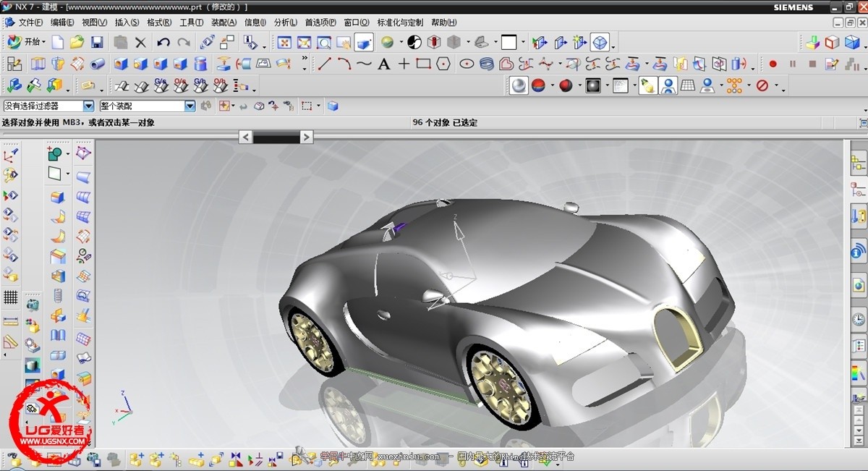Click the left arrow scroll button
Viewport: 868px width, 471px height.
pyautogui.click(x=246, y=137)
